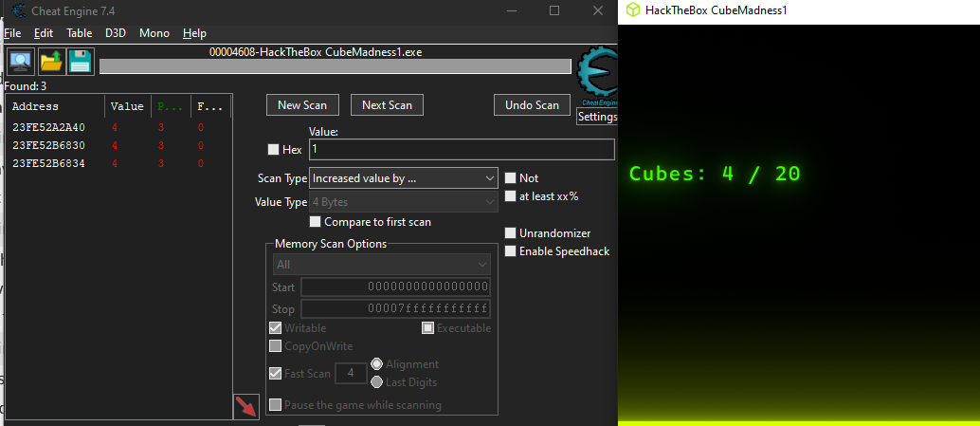Click the Fast Scan alignment value field
980x426 pixels.
click(352, 374)
